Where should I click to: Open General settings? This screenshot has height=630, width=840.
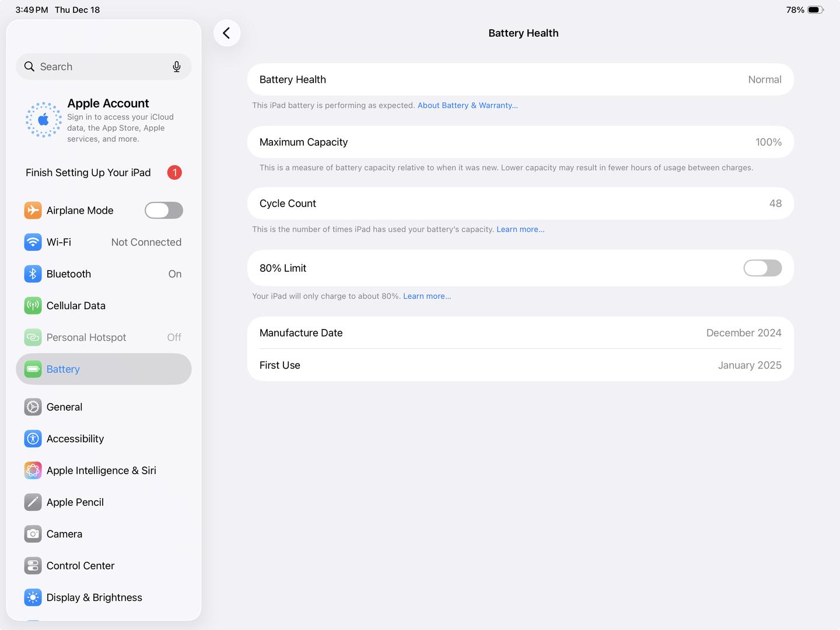(x=64, y=407)
